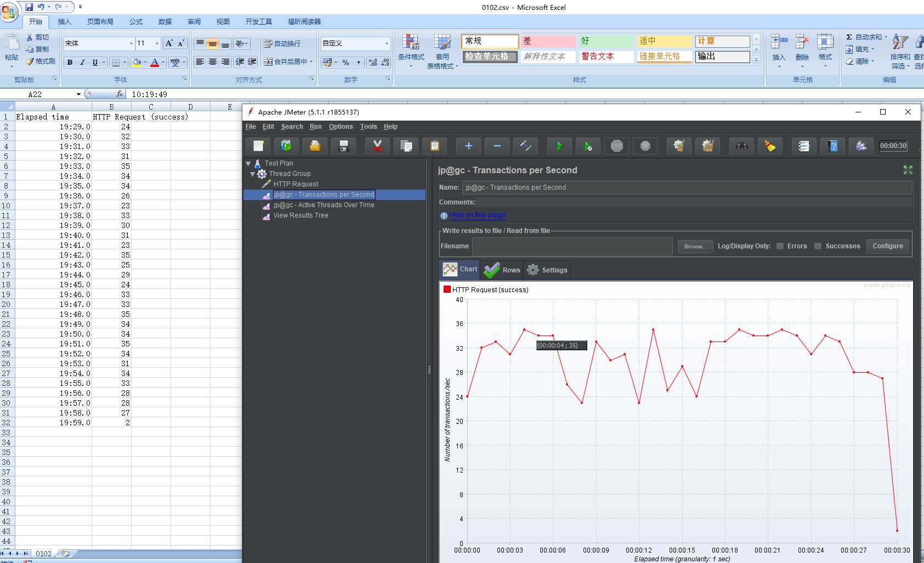Enable the Errors only checkbox
The width and height of the screenshot is (924, 563).
pyautogui.click(x=780, y=246)
